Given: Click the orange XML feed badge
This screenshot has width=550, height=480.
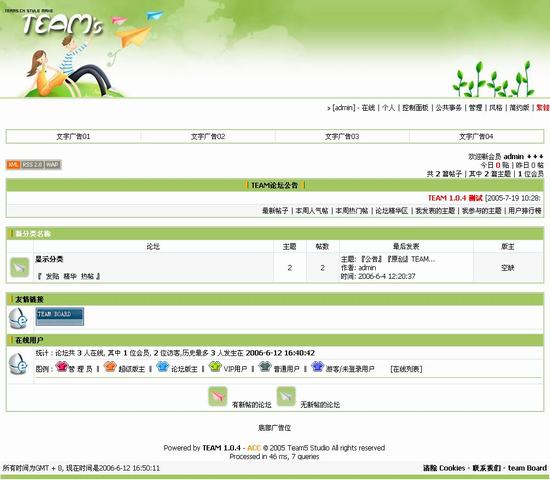Looking at the screenshot, I should point(13,165).
